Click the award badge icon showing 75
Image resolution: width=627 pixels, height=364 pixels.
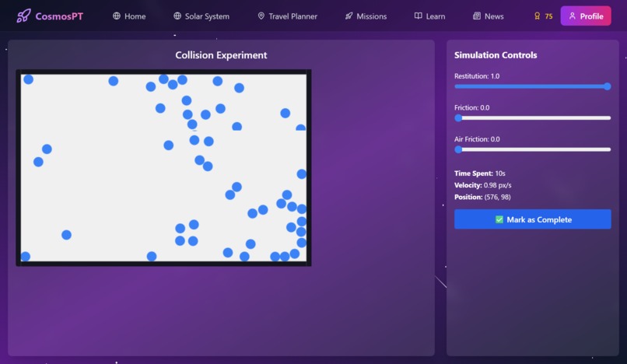point(537,16)
